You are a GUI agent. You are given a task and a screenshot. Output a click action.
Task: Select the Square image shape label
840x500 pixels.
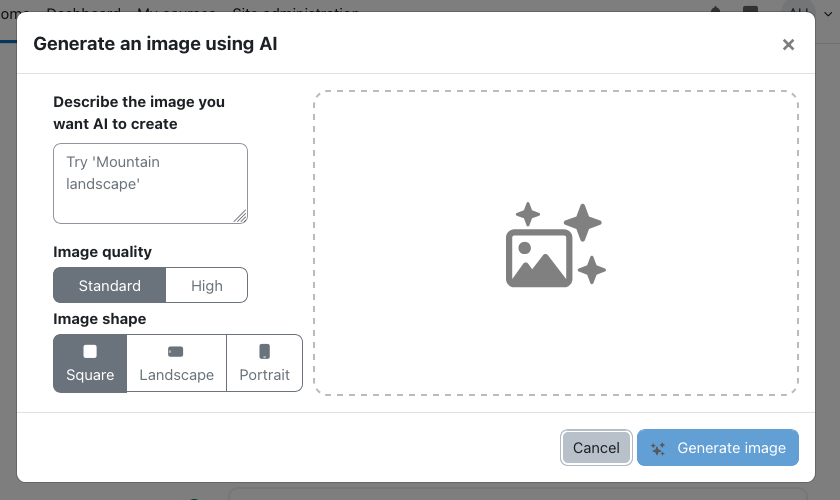pos(90,375)
